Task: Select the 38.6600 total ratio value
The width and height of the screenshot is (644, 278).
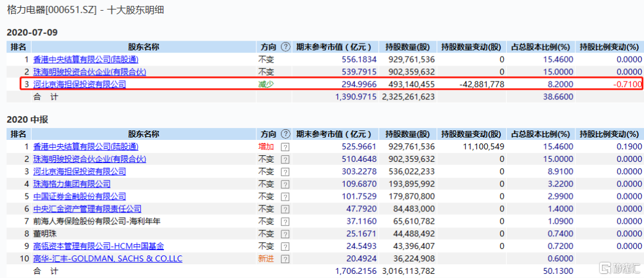Action: point(559,97)
